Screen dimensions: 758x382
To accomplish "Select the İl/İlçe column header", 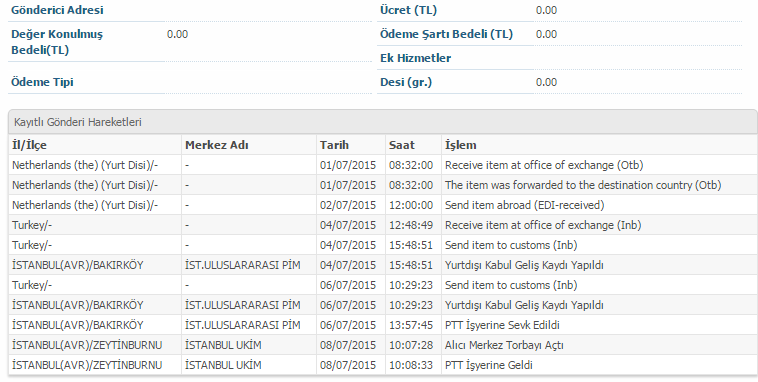I will tap(29, 145).
